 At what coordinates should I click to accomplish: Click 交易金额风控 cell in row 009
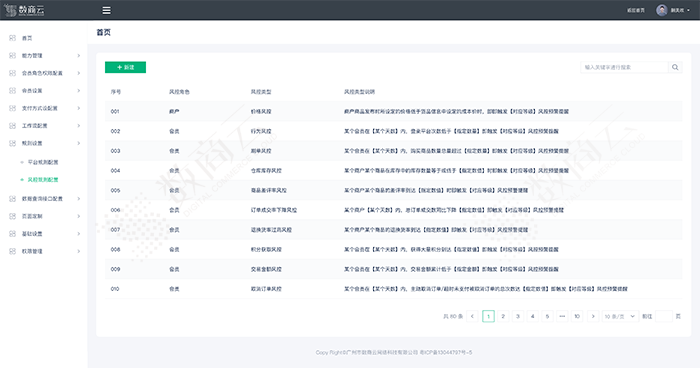(x=266, y=269)
